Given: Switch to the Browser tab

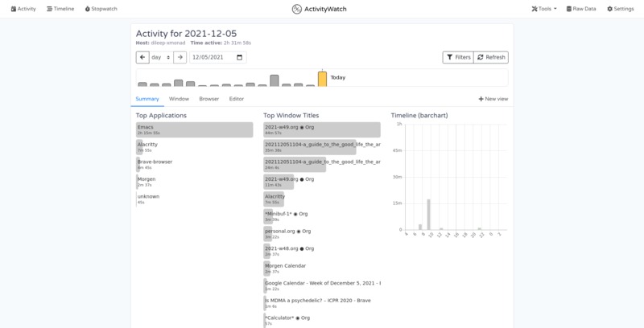Looking at the screenshot, I should point(209,99).
